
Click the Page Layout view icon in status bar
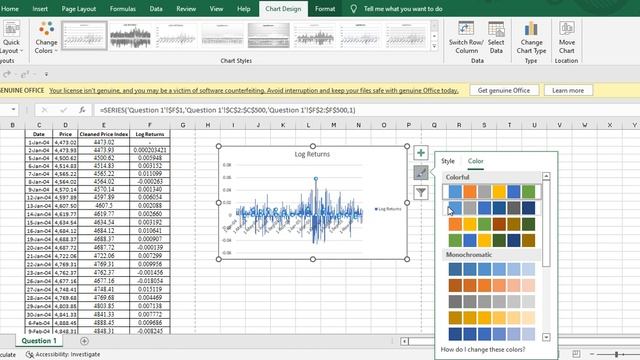(576, 354)
